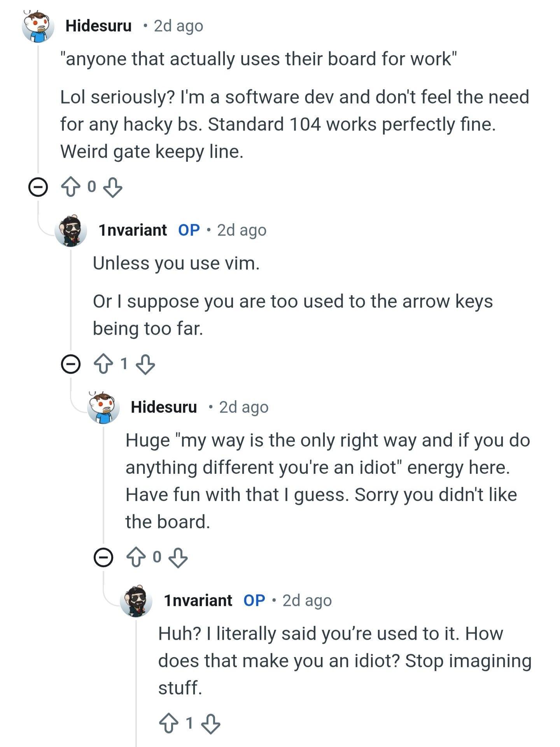Open 1nvariant's profile from the vim reply

[x=133, y=230]
